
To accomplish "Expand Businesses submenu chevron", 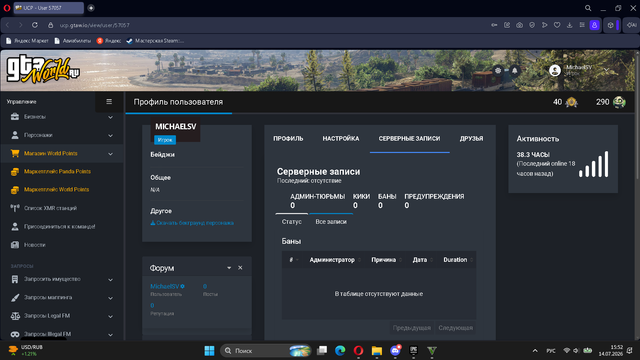I will pos(110,117).
